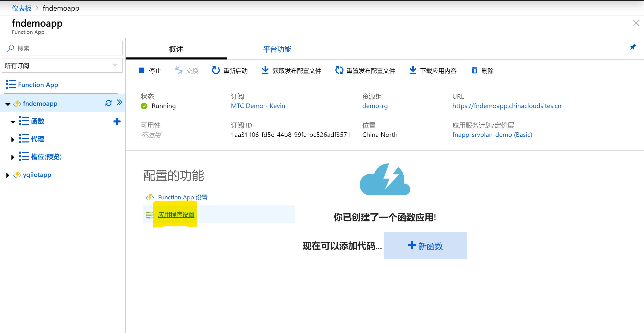Open the demo-rg resource group link
This screenshot has height=333, width=644.
point(375,106)
